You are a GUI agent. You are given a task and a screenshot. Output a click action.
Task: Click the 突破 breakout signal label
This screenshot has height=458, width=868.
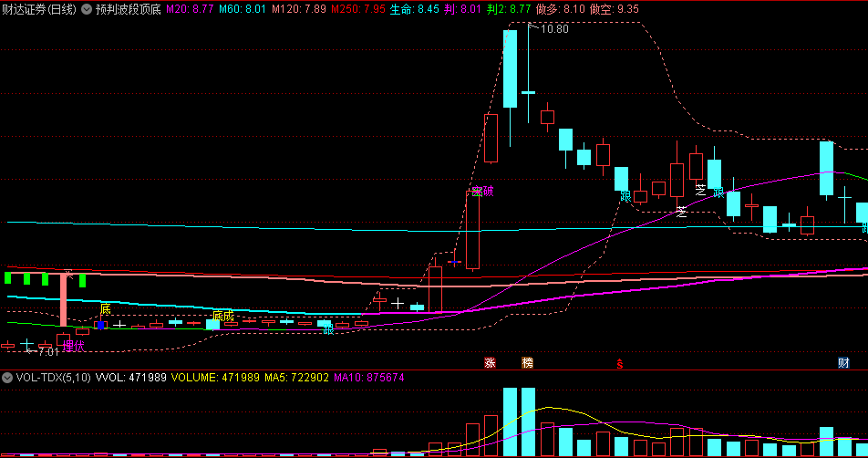tap(482, 192)
